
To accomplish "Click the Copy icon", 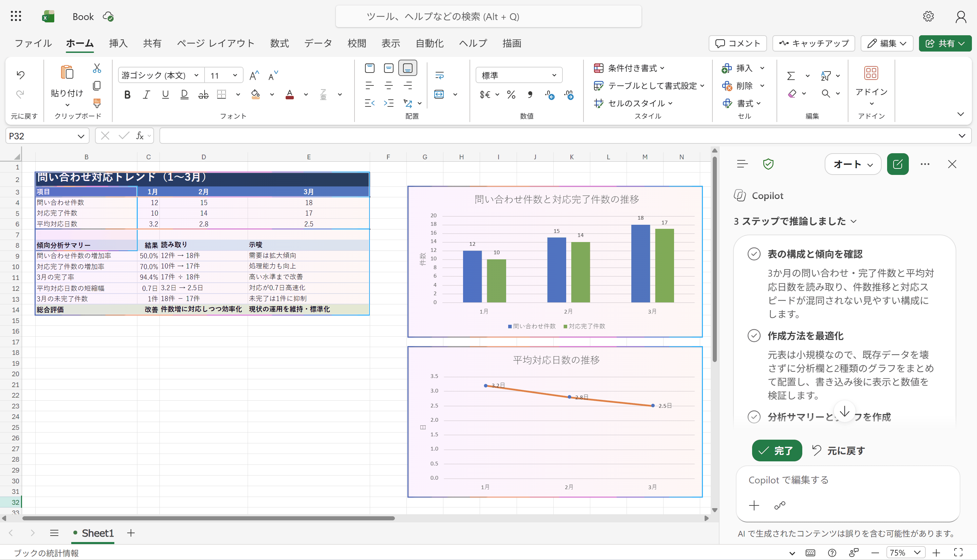I will tap(97, 85).
